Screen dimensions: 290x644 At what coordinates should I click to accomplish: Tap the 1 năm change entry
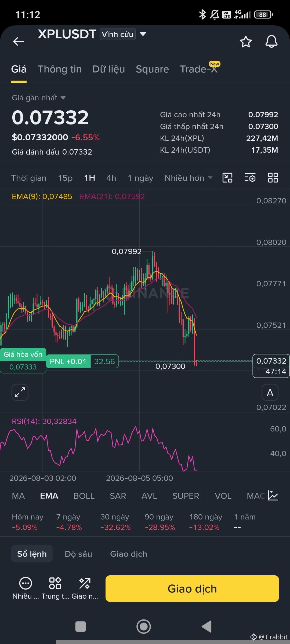coord(245,522)
